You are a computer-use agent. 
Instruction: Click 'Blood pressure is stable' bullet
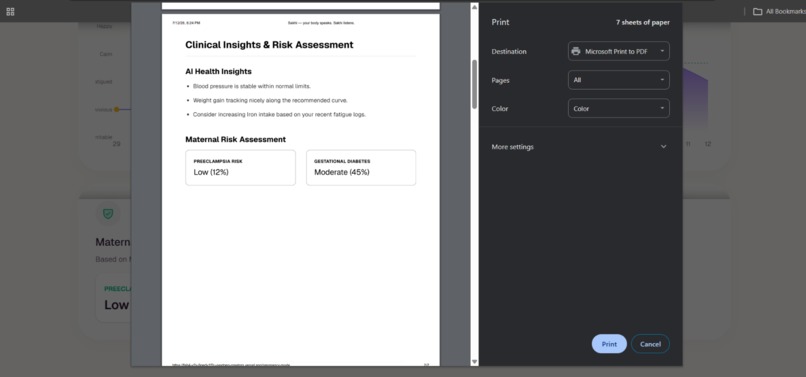[x=252, y=86]
